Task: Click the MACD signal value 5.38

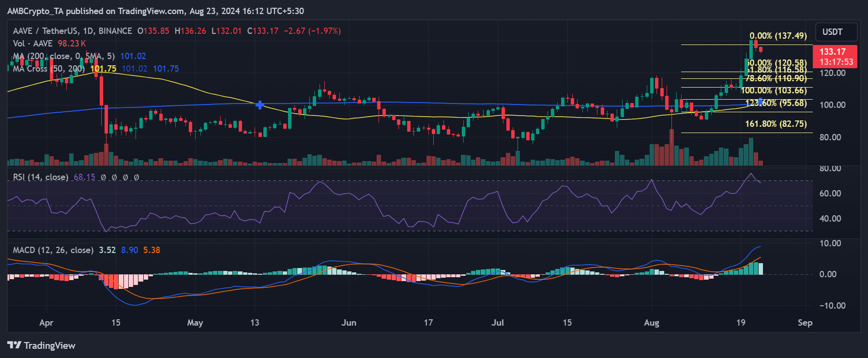Action: (152, 250)
